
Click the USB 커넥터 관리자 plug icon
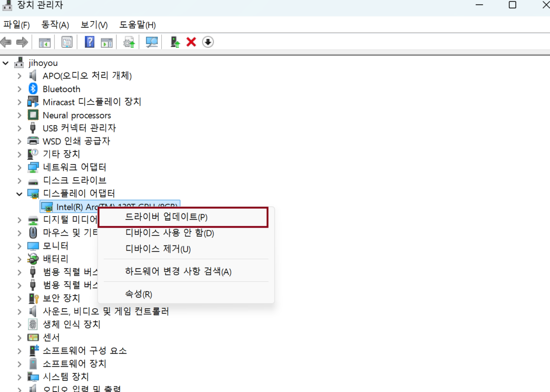(x=33, y=128)
